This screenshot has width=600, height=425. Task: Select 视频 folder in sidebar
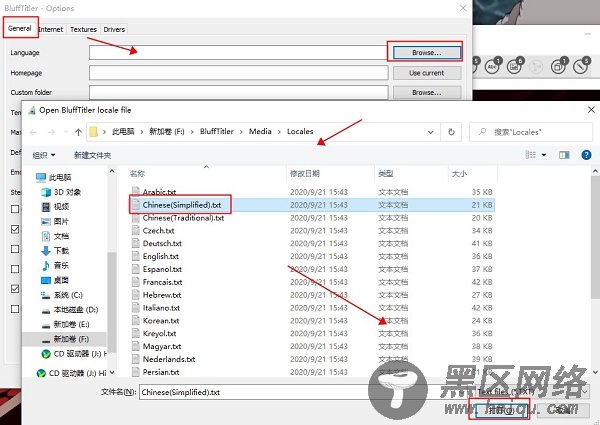click(x=55, y=207)
